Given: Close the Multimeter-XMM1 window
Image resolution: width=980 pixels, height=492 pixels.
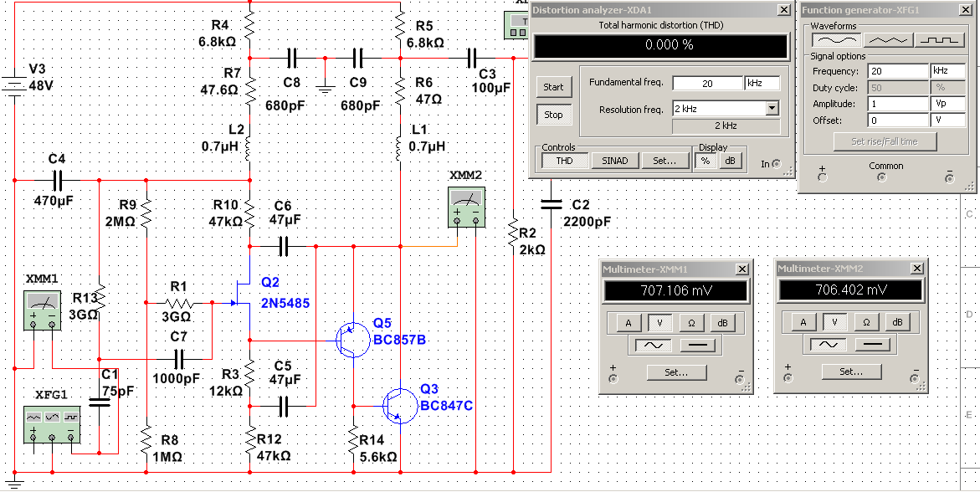Looking at the screenshot, I should pos(741,269).
